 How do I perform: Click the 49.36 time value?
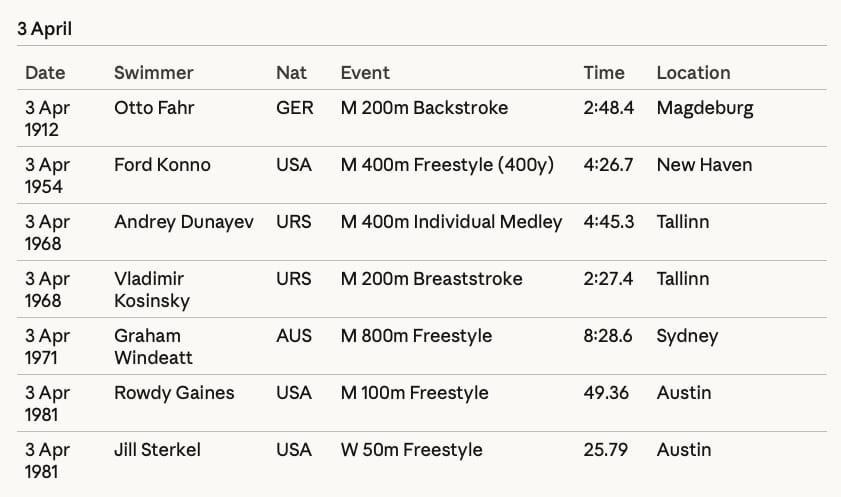click(606, 393)
